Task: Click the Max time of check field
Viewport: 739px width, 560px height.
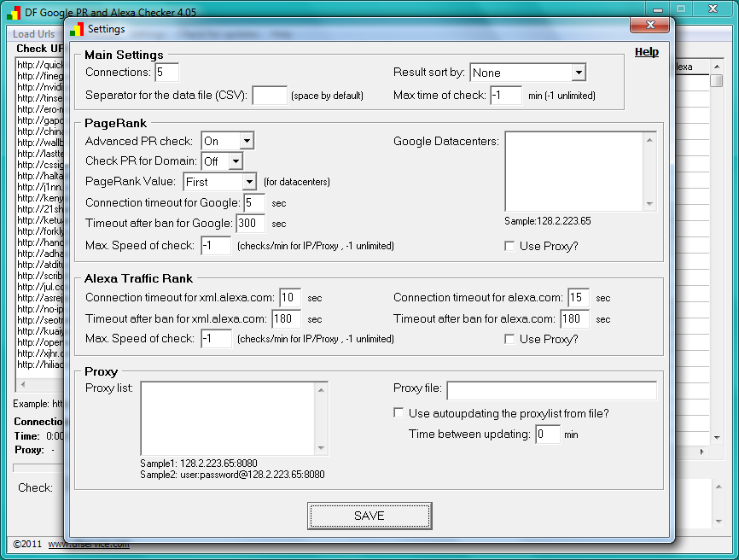Action: point(506,96)
